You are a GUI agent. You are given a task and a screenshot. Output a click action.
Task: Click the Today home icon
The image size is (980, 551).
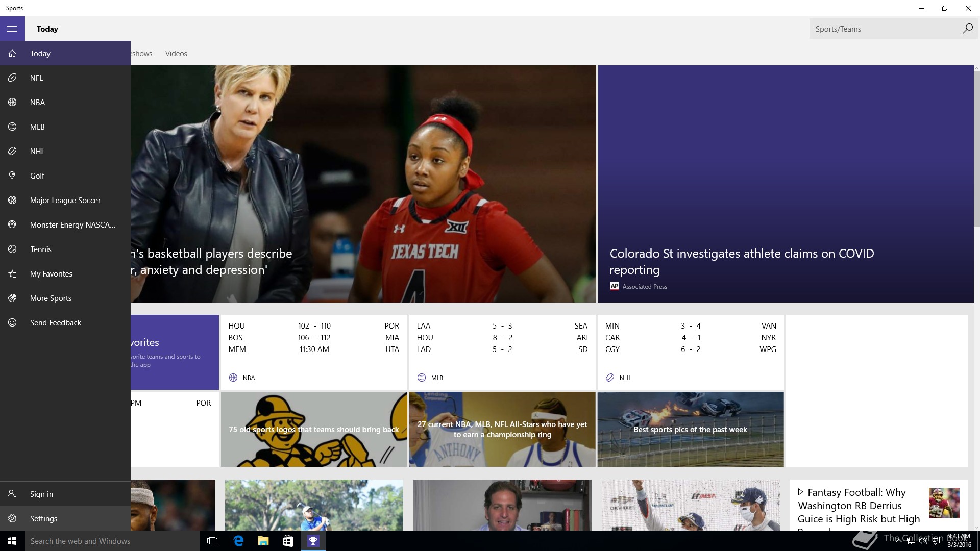point(12,53)
